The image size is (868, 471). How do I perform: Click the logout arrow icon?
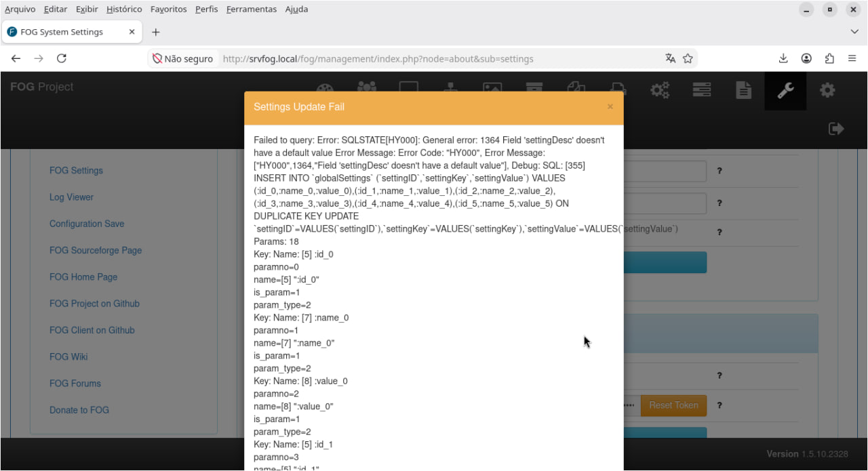(x=836, y=129)
